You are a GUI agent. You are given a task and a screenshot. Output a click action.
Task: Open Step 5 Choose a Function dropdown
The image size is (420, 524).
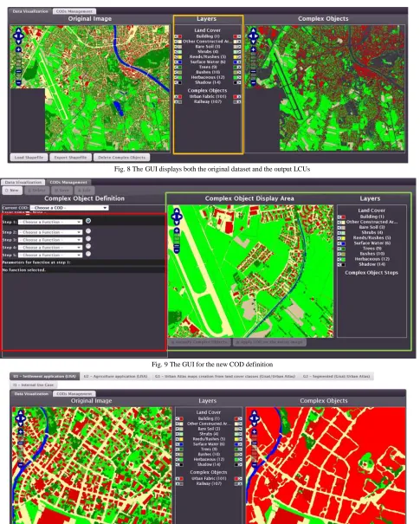click(x=50, y=255)
